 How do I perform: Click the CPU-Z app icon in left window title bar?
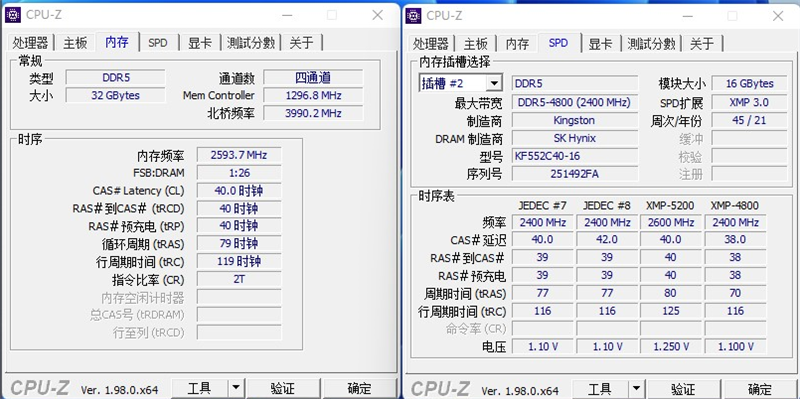[12, 15]
